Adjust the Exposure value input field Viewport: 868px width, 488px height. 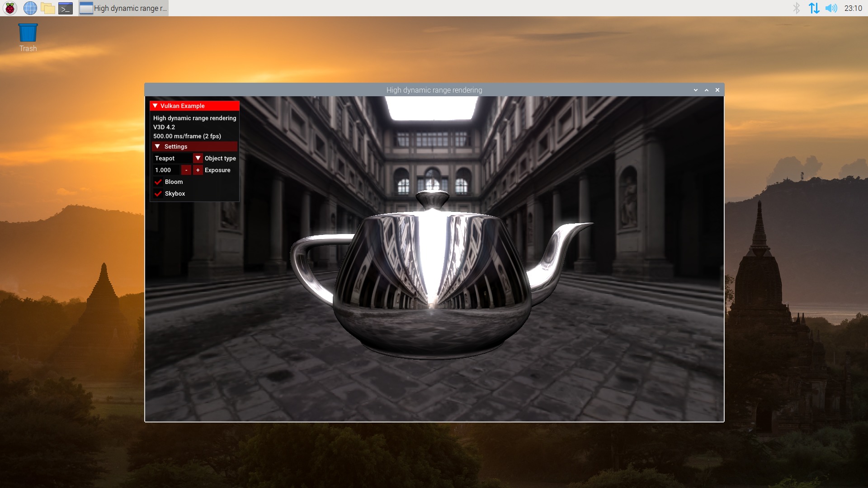point(166,170)
